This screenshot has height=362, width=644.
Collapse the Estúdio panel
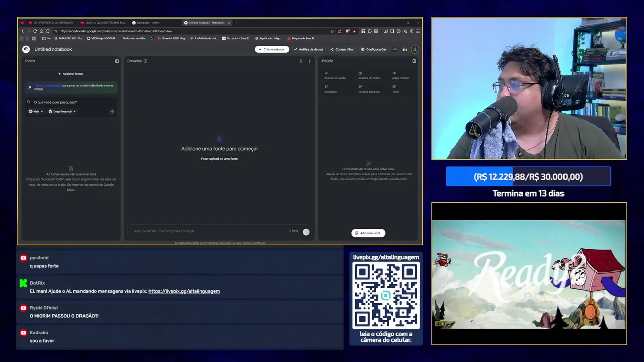click(414, 61)
